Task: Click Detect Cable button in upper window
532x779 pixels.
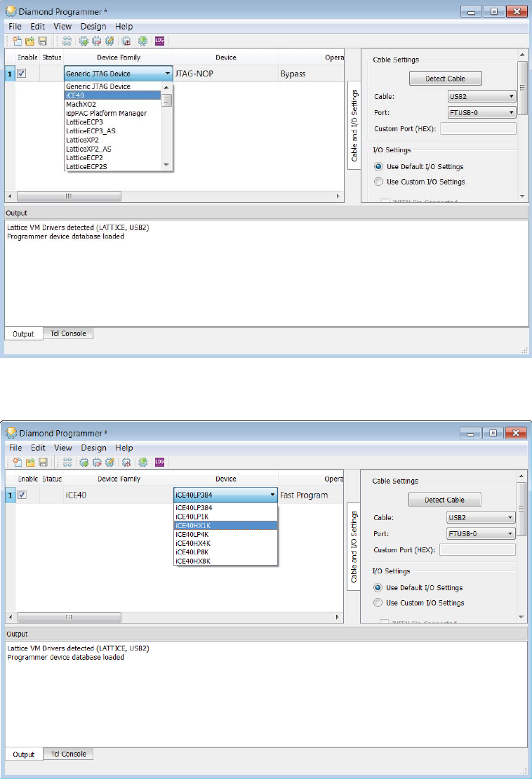Action: coord(445,79)
